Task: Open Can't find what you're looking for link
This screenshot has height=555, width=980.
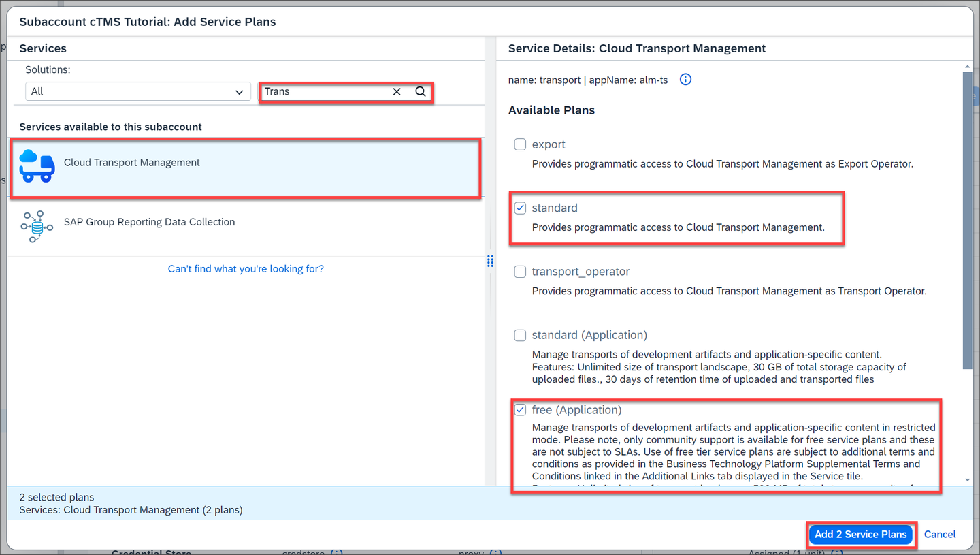Action: point(246,269)
